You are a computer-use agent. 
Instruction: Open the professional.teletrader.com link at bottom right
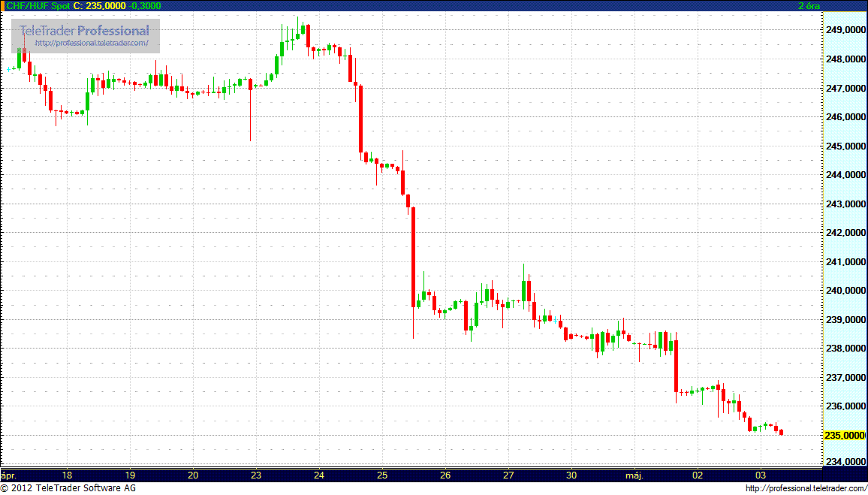806,488
